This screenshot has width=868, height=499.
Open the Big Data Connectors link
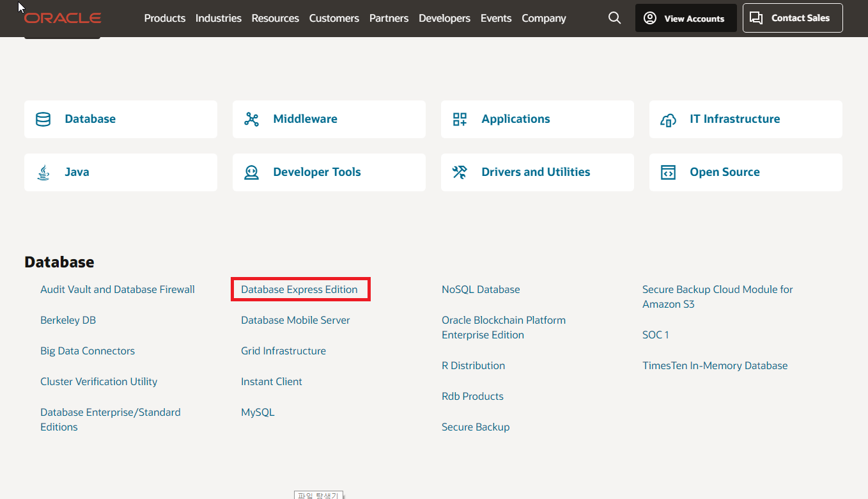(88, 351)
